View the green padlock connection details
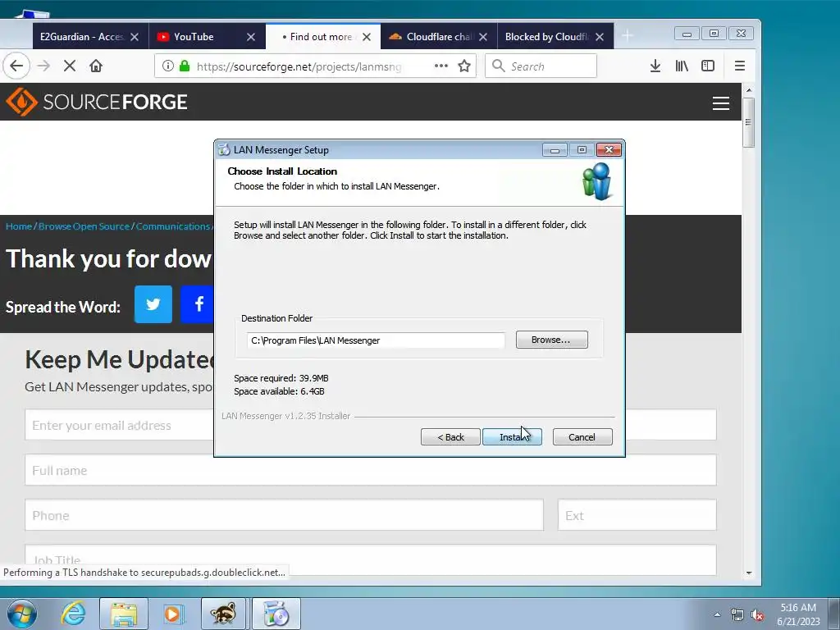 (185, 66)
